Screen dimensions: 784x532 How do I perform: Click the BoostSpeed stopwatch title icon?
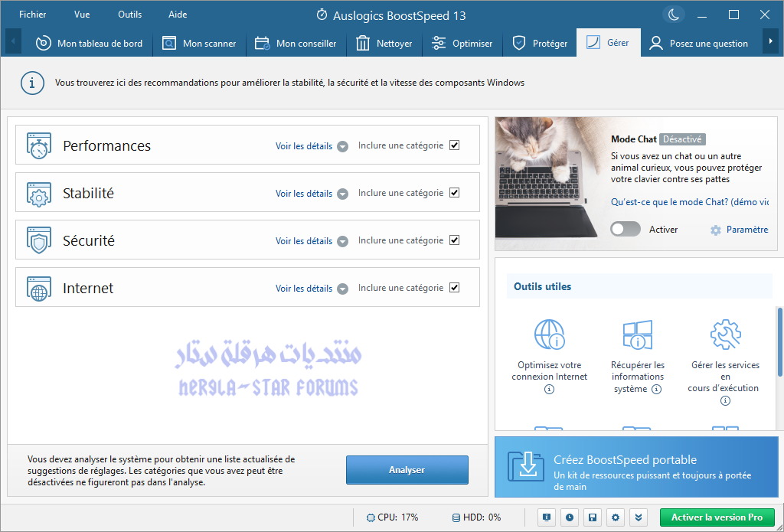click(x=322, y=15)
